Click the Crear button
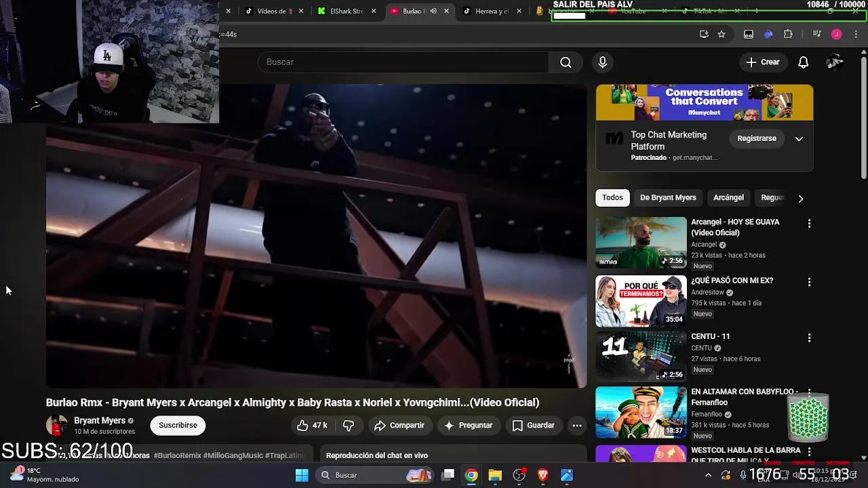The height and width of the screenshot is (488, 868). [x=763, y=62]
